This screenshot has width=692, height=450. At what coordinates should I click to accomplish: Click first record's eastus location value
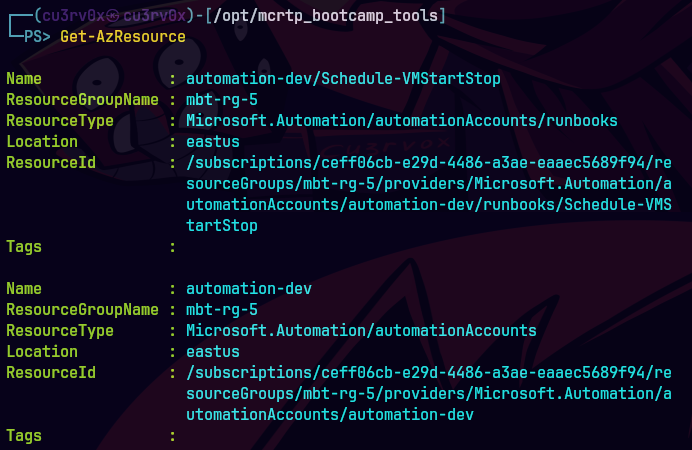213,142
